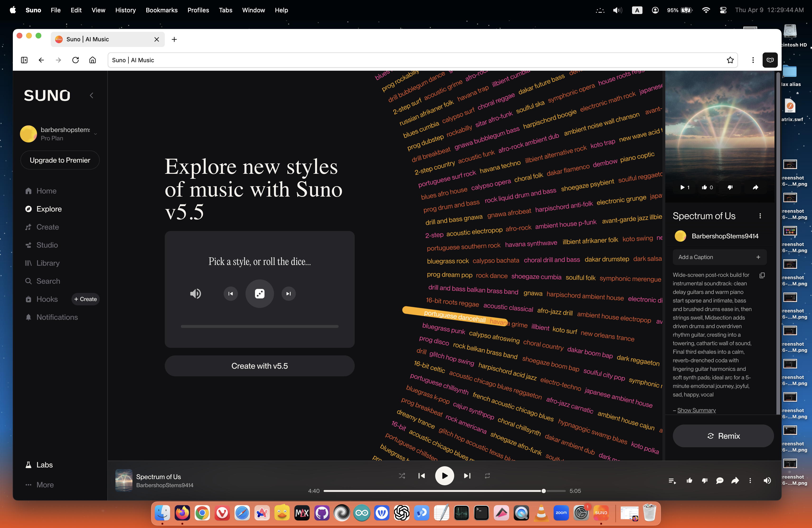The image size is (812, 528).
Task: Click the copy style description icon
Action: coord(762,275)
